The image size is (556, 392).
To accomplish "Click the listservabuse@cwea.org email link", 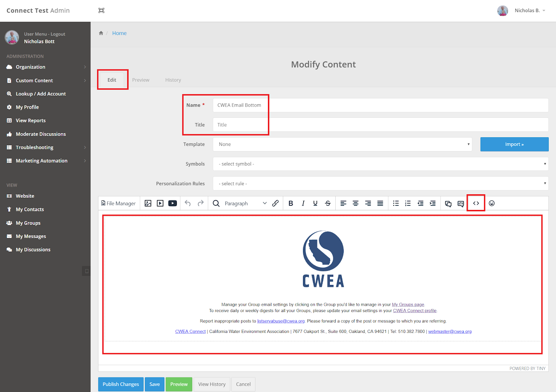I will tap(281, 321).
